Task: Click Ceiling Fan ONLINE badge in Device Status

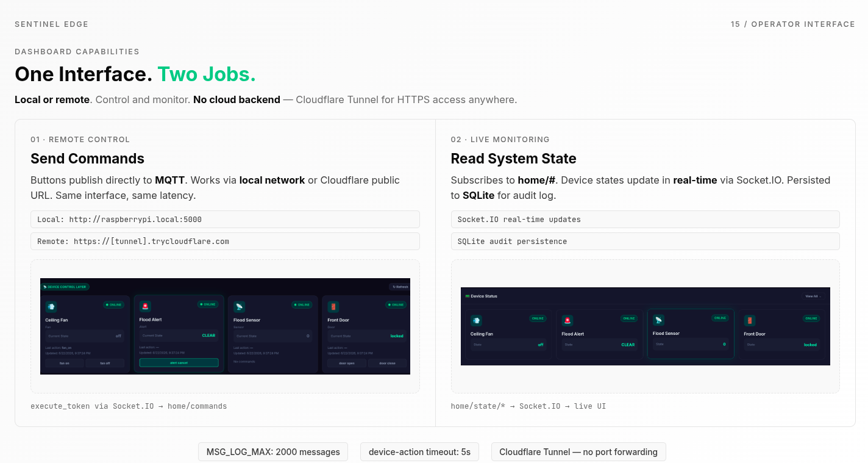Action: 538,318
